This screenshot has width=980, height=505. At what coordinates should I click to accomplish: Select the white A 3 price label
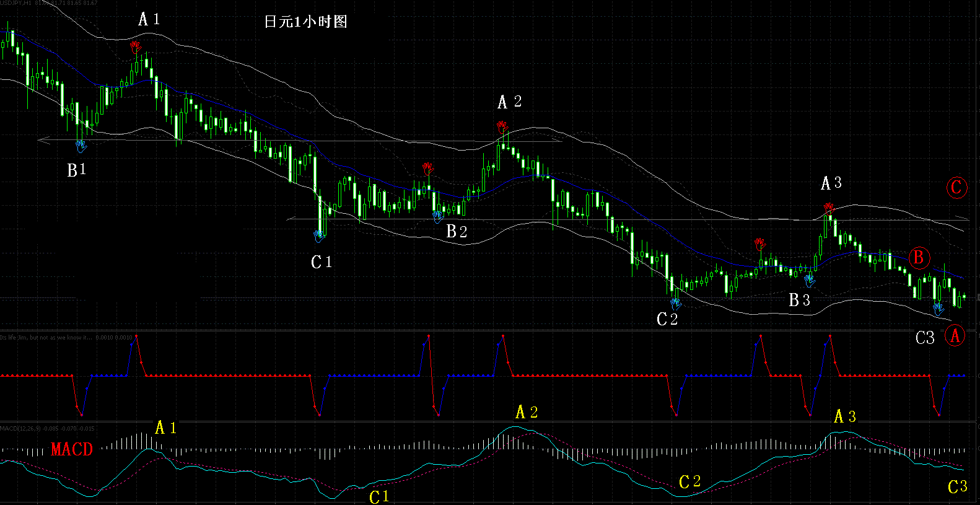point(831,183)
